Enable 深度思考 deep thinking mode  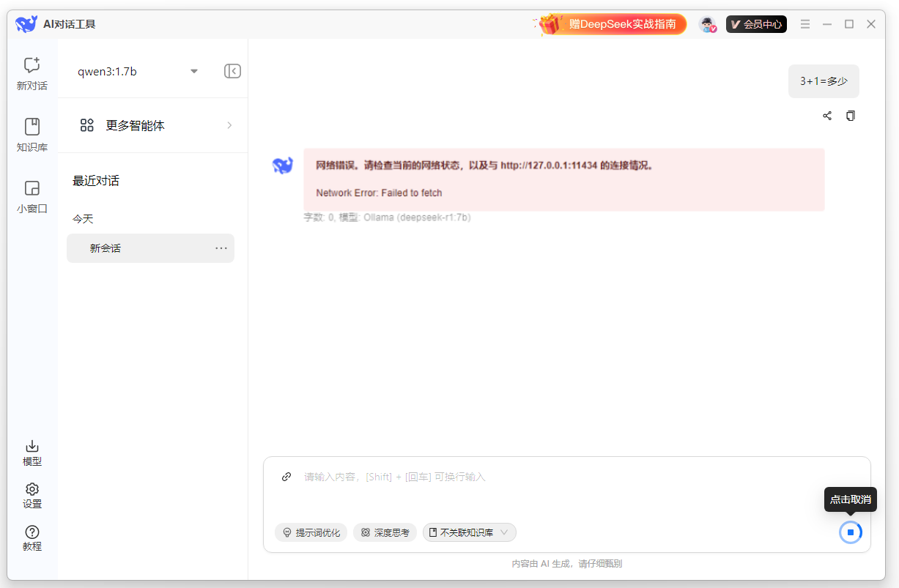[385, 532]
